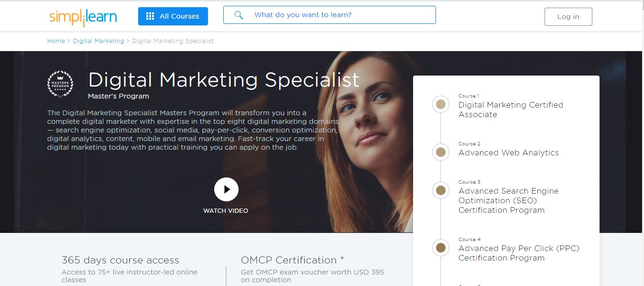Viewport: 644px width, 286px height.
Task: Play the Watch Video button
Action: click(x=226, y=189)
